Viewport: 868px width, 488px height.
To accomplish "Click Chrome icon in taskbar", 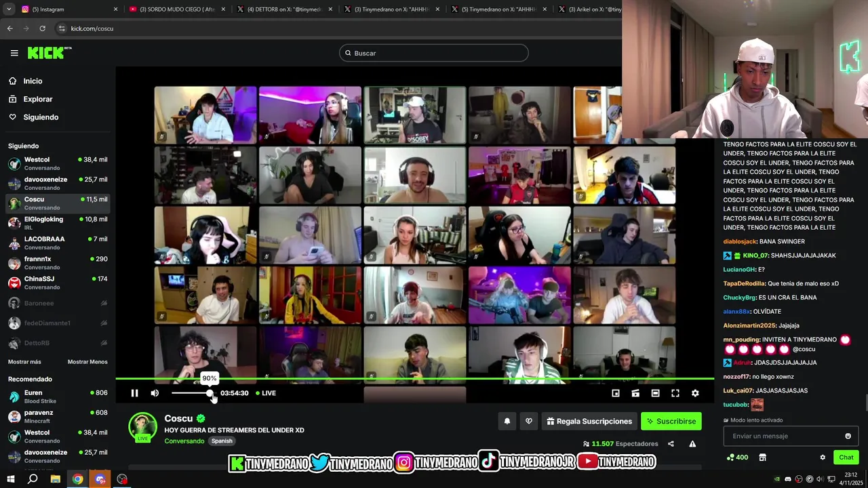I will pyautogui.click(x=78, y=479).
